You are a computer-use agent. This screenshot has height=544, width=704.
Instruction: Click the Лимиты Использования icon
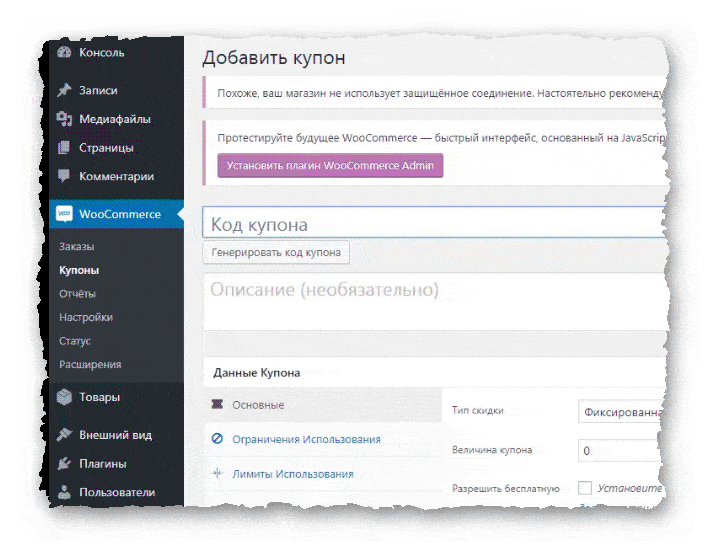tap(217, 473)
